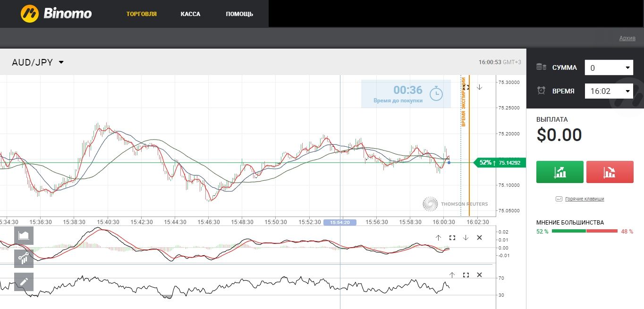Click the green 52% majority opinion bar
This screenshot has width=644, height=309.
pos(568,231)
